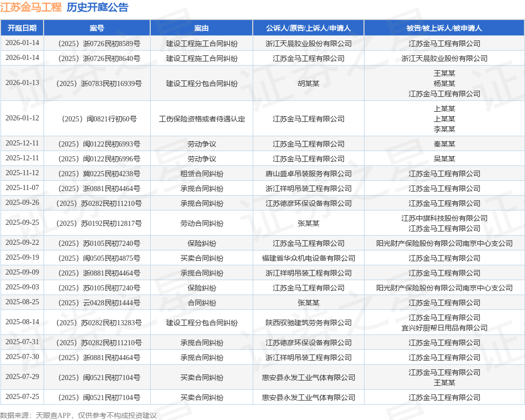Select case number (2025)浙0783民初16939号
Viewport: 525px width, 420px height.
(99, 83)
